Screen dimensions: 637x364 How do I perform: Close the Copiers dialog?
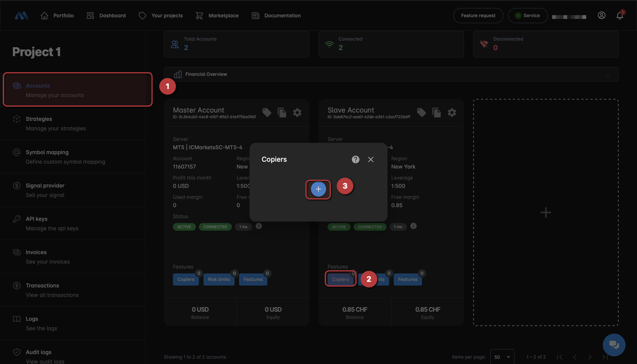pos(370,159)
